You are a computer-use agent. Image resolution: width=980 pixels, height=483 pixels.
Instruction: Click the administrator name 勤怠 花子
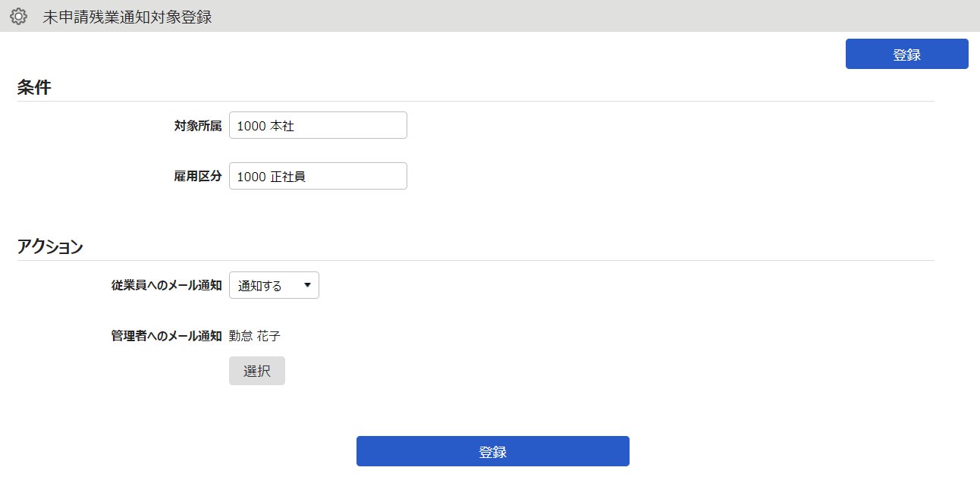(x=254, y=336)
